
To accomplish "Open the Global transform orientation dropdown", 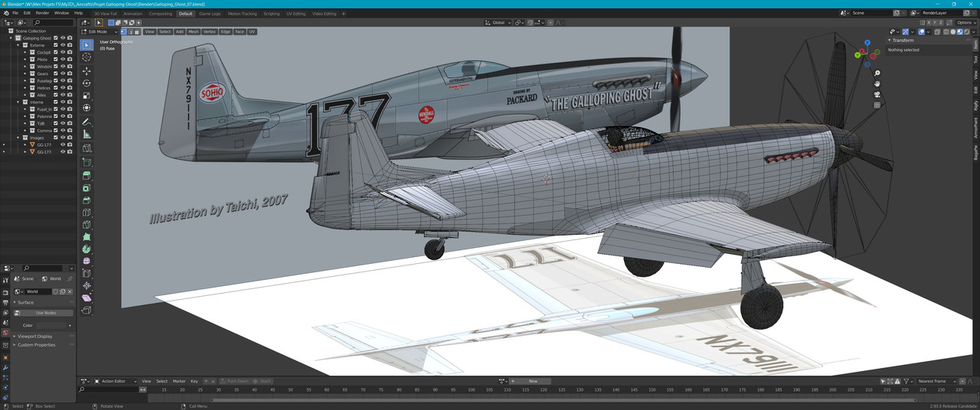I will [x=498, y=23].
